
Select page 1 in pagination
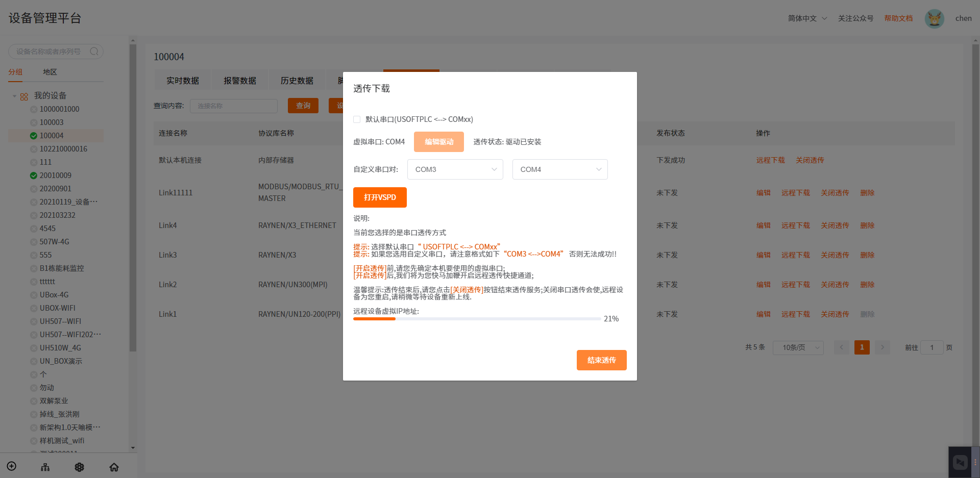[862, 347]
